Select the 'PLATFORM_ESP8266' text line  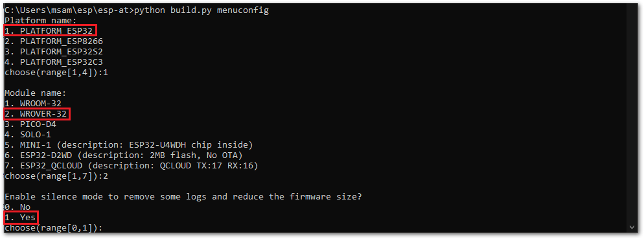(54, 41)
